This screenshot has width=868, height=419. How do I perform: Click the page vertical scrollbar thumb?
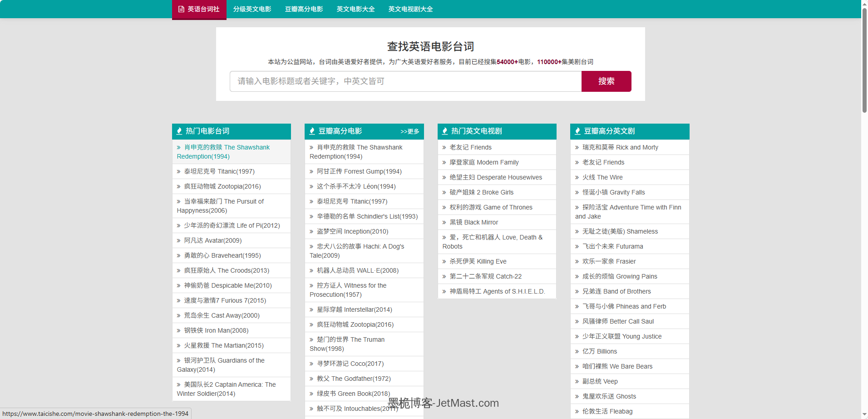tap(864, 60)
